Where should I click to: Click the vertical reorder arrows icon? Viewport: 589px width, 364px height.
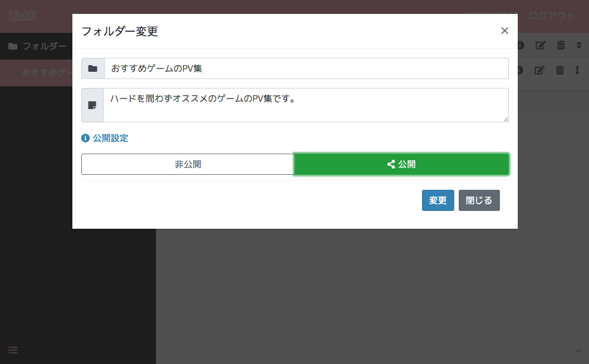pos(577,70)
